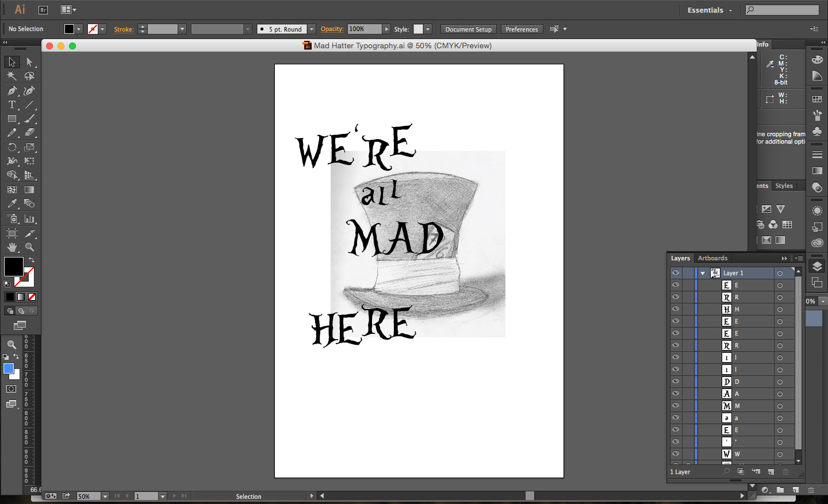Select the Hand tool
The image size is (828, 504).
12,247
